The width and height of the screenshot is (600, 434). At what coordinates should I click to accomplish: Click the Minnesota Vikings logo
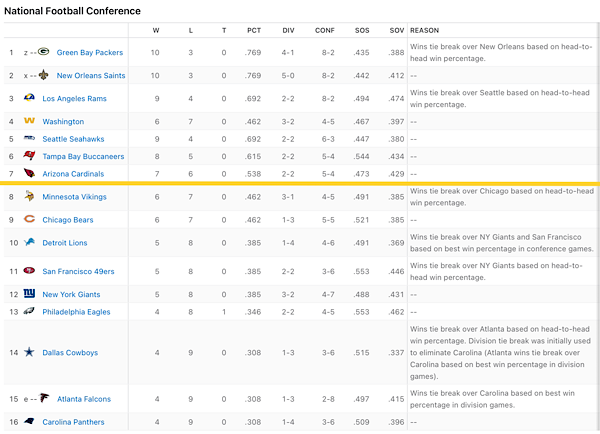click(29, 196)
